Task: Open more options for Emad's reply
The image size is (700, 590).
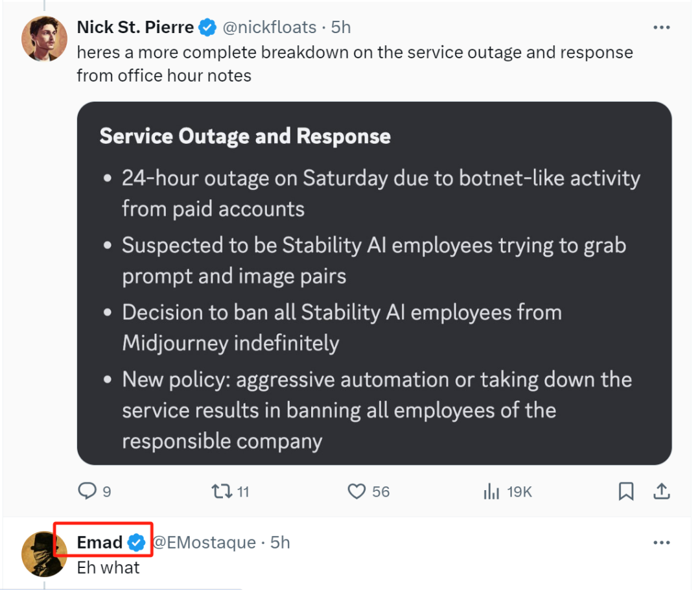Action: 661,542
